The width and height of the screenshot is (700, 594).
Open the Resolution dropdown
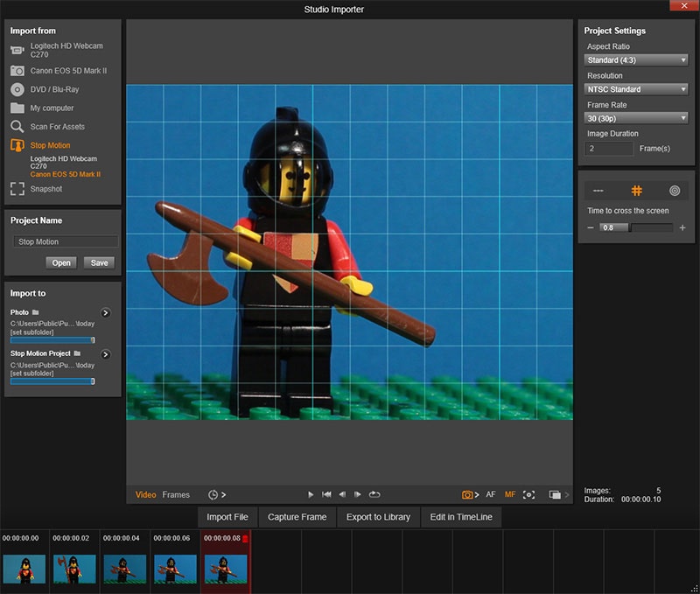point(636,89)
